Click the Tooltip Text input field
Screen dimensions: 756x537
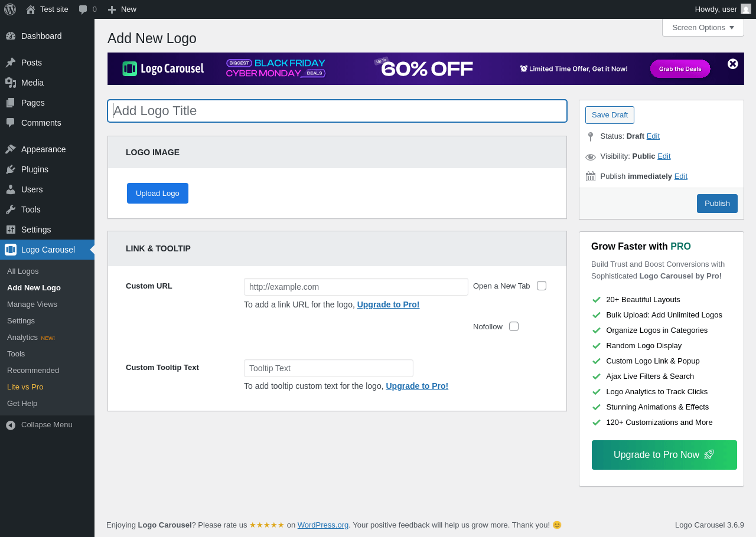click(x=328, y=368)
